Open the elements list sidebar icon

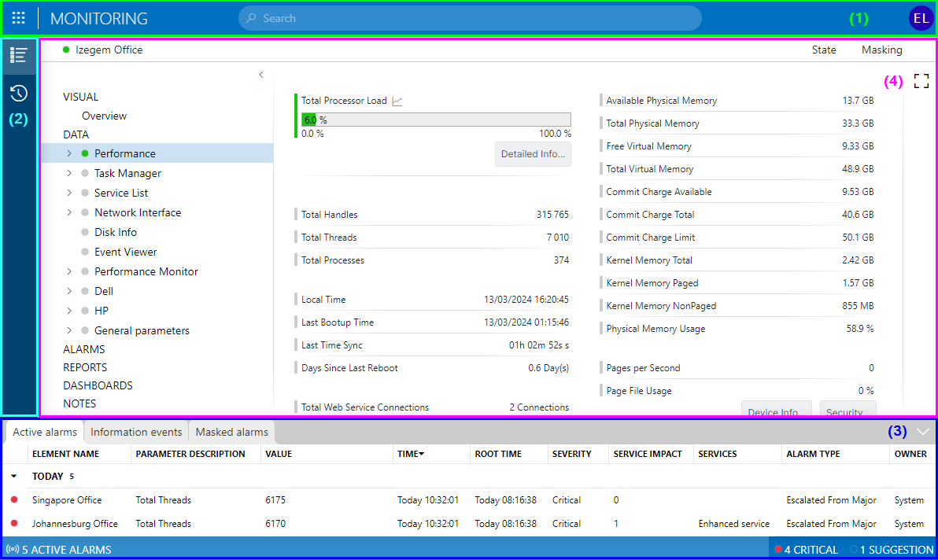coord(19,54)
